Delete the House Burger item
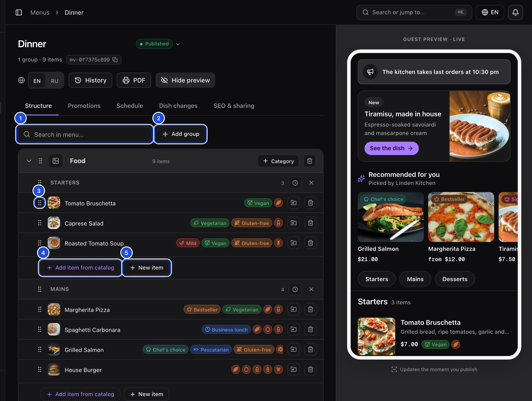Viewport: 532px width, 401px height. [x=311, y=370]
